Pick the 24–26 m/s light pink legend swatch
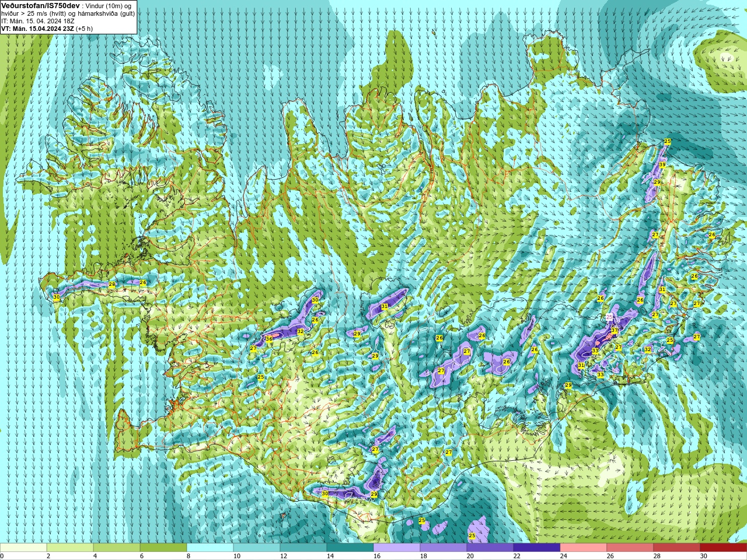Screen dimensions: 747x560 pyautogui.click(x=584, y=548)
